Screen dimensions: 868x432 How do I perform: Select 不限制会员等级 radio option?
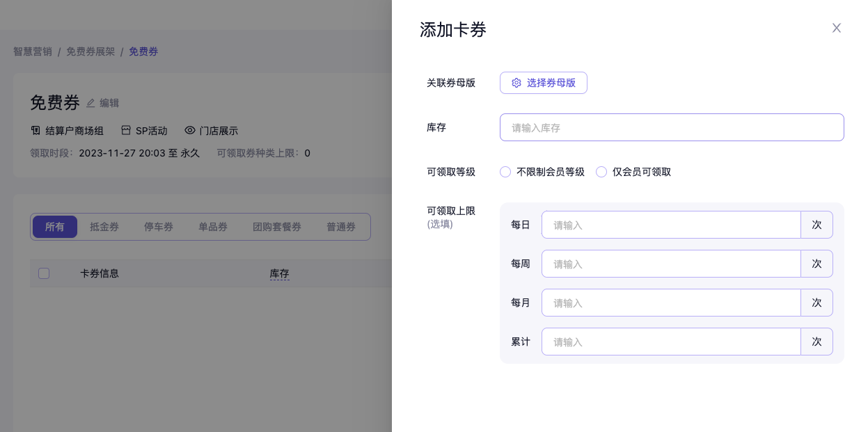pos(505,172)
